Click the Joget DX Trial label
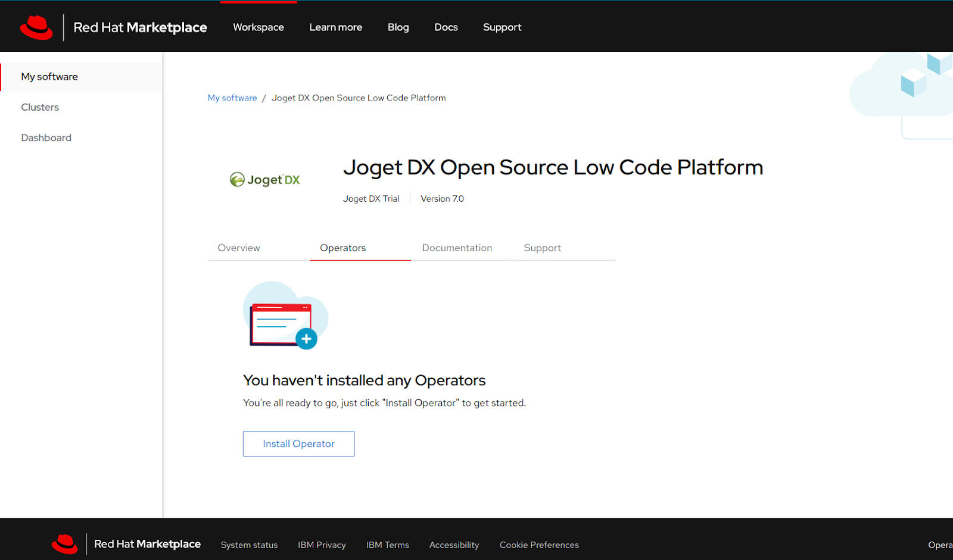 pos(371,199)
